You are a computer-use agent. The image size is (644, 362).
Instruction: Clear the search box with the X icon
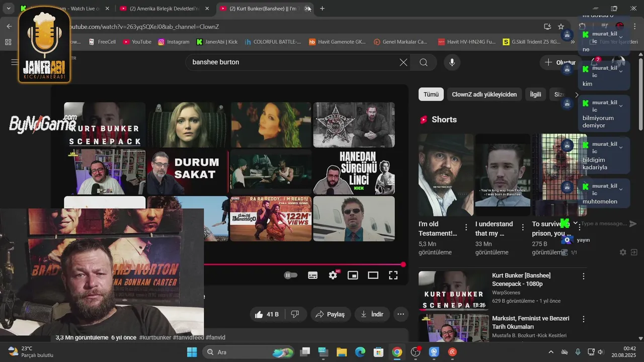click(x=404, y=62)
